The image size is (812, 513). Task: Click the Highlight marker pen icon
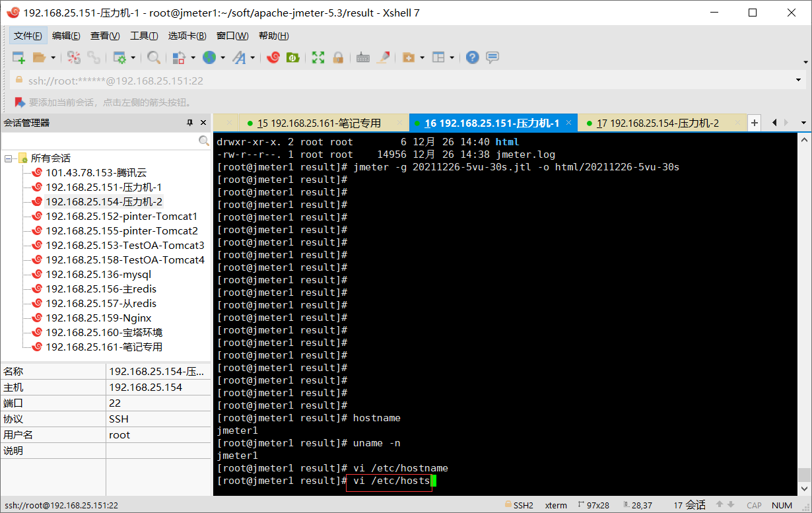pos(383,57)
